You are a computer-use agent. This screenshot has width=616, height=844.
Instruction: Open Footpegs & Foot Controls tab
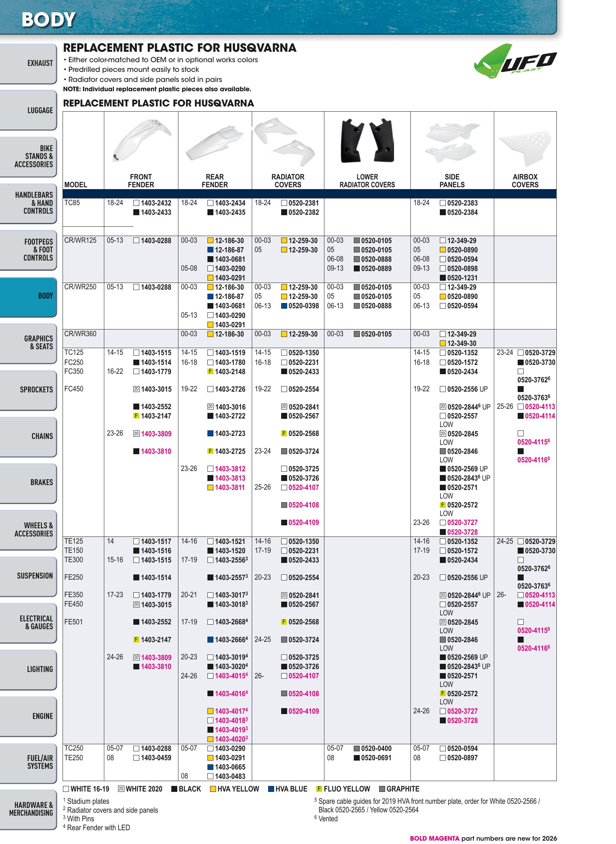tap(28, 250)
